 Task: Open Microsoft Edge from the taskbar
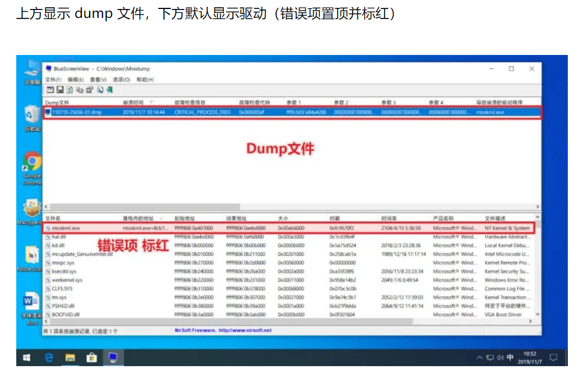coord(49,358)
